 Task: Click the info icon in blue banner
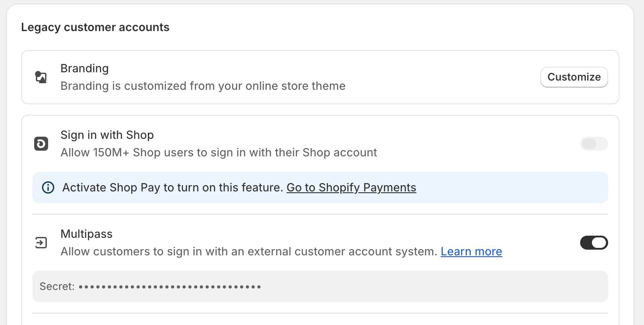48,187
